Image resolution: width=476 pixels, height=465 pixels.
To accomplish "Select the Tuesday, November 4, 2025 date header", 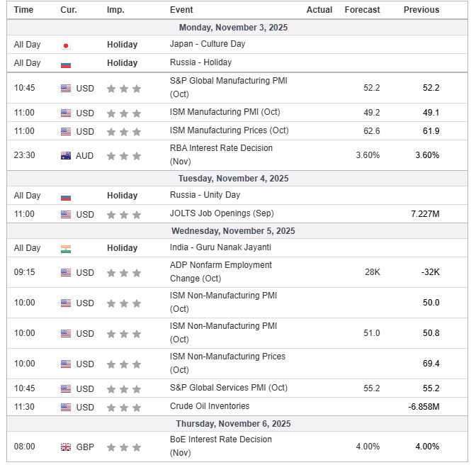I will (x=233, y=179).
